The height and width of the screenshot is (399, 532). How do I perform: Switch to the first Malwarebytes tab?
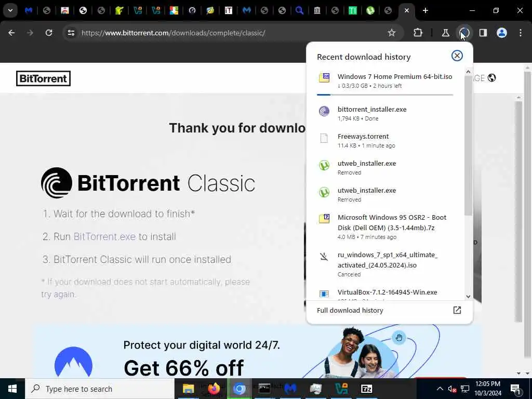point(29,10)
